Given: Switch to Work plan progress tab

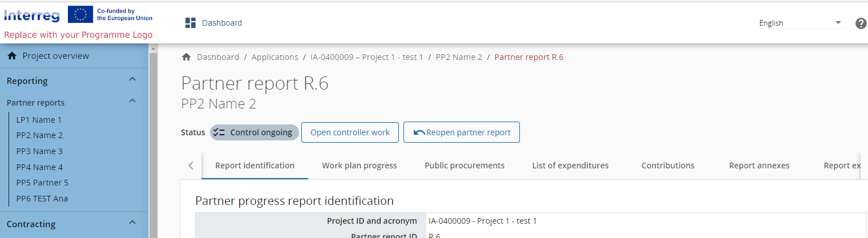Looking at the screenshot, I should pos(359,166).
